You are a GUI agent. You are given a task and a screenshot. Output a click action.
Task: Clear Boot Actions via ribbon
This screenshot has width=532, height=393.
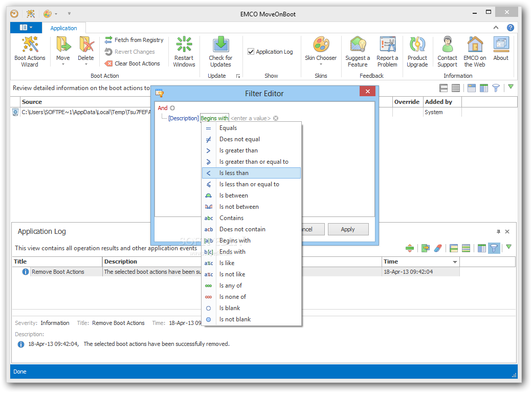click(132, 63)
